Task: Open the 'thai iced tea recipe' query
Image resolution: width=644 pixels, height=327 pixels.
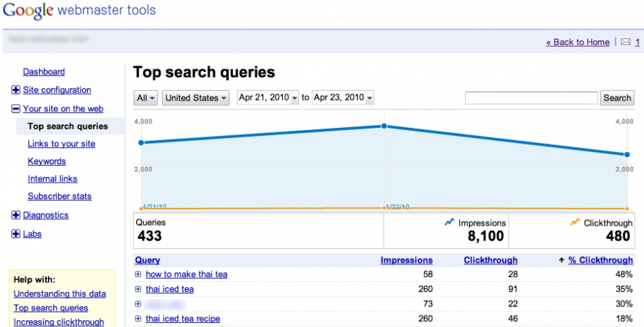Action: [183, 318]
